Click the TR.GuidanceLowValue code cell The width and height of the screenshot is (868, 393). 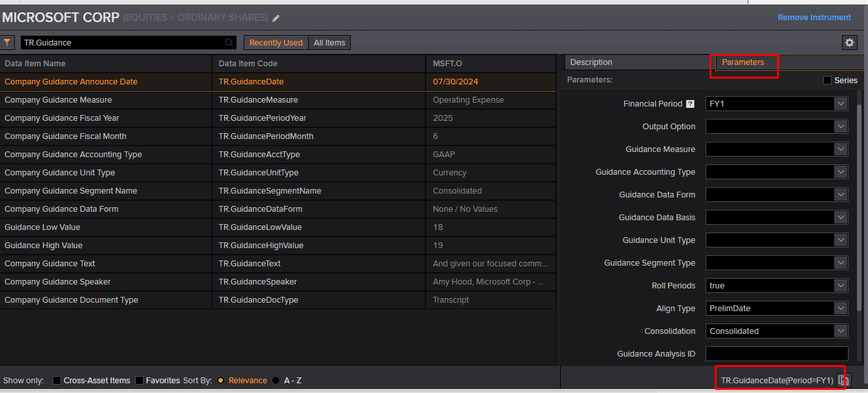(x=319, y=227)
